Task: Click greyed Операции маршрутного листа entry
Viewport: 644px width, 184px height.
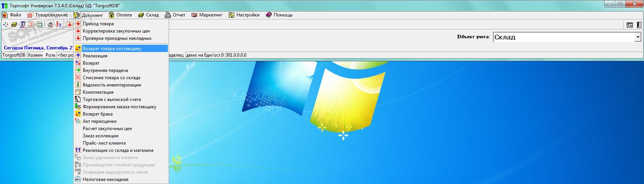Action: point(121,172)
